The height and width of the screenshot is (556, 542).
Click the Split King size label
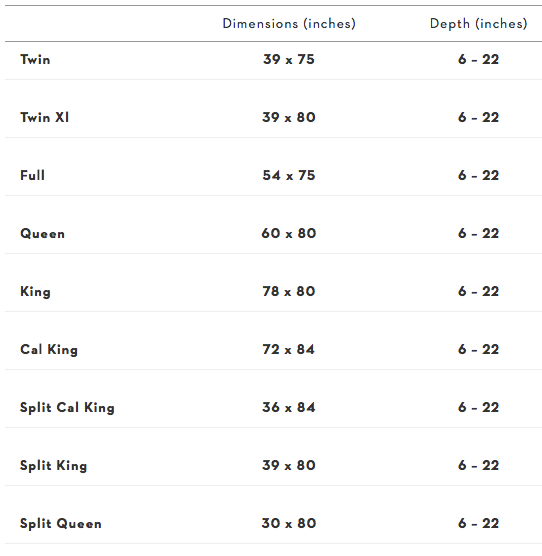click(54, 466)
